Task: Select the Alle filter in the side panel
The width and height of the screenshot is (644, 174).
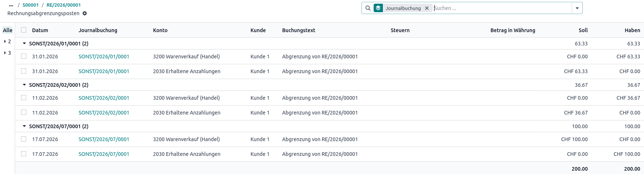Action: 8,30
